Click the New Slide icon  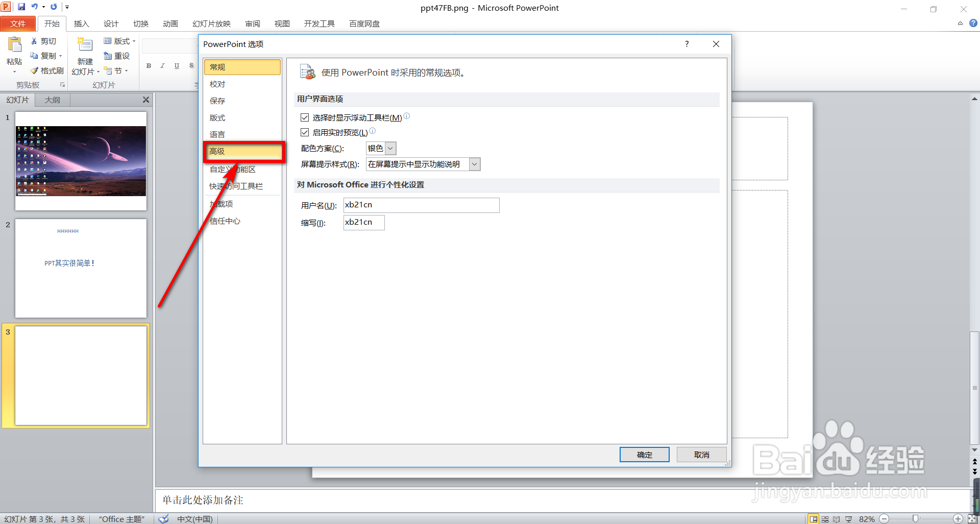click(x=84, y=45)
